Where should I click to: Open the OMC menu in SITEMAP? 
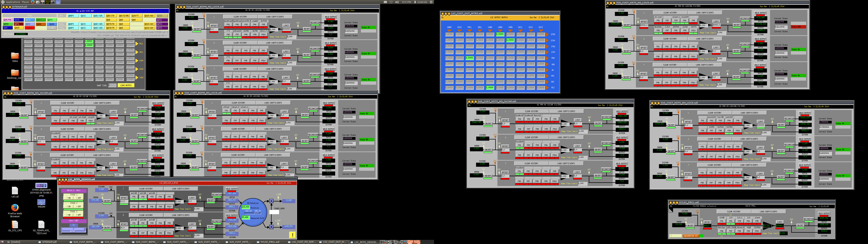pos(41,24)
